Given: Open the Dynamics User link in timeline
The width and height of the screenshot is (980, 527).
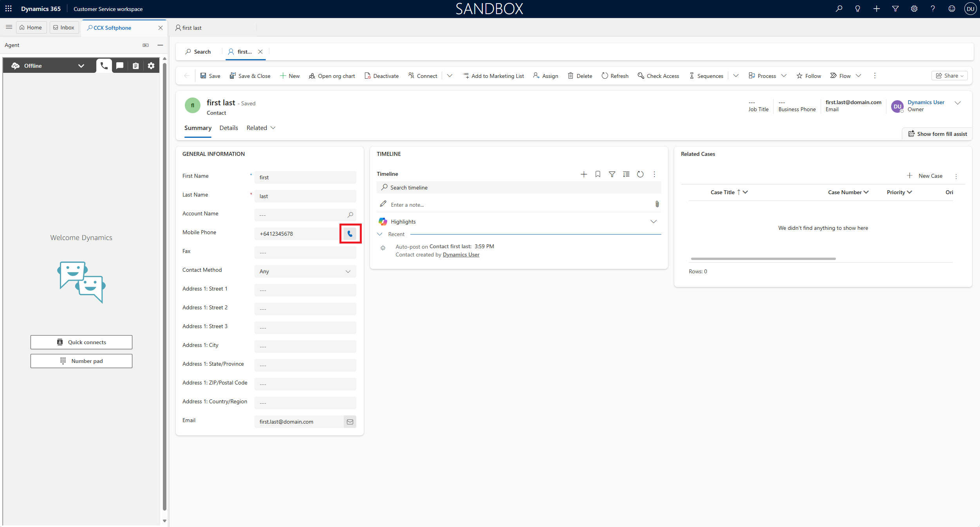Looking at the screenshot, I should tap(461, 254).
